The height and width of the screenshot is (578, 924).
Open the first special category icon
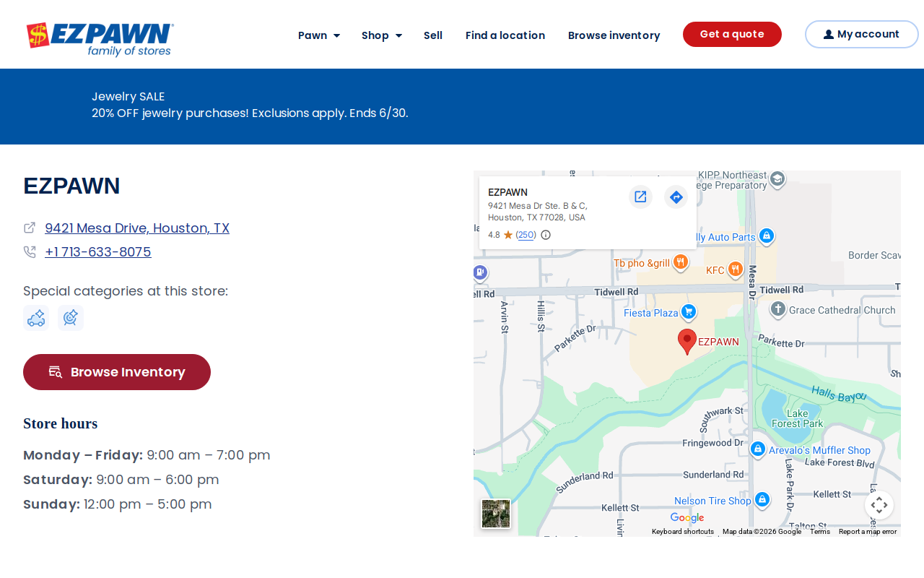click(x=36, y=318)
